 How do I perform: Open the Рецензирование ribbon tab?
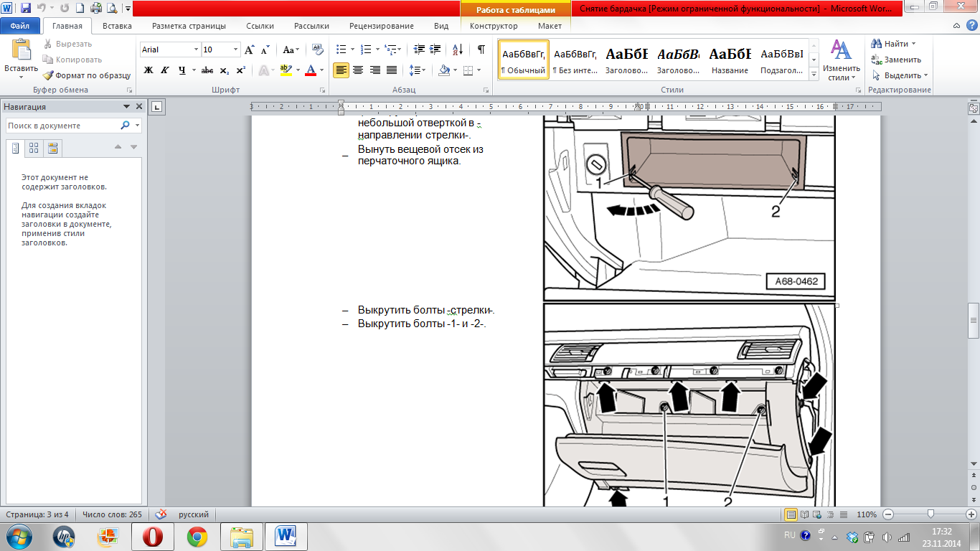(x=381, y=26)
